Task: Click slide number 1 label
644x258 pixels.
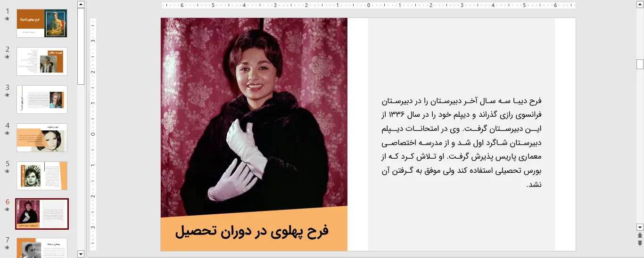Action: [x=8, y=11]
